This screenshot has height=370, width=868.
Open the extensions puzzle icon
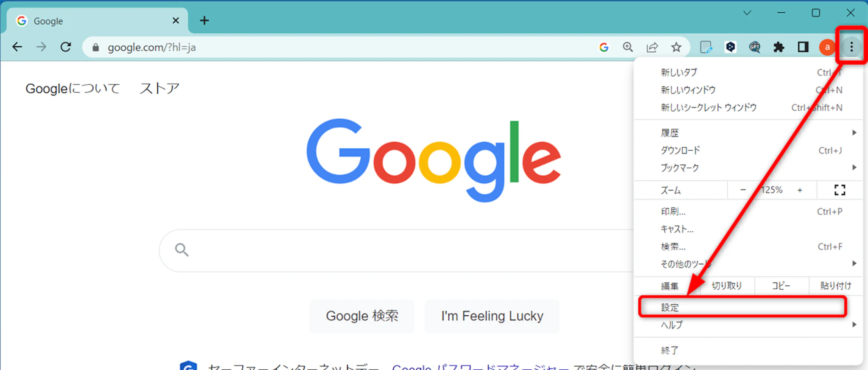[779, 47]
